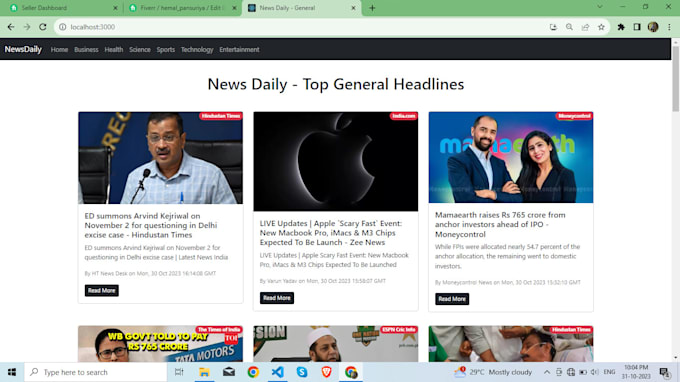
Task: Open the notification center icon
Action: (x=664, y=372)
